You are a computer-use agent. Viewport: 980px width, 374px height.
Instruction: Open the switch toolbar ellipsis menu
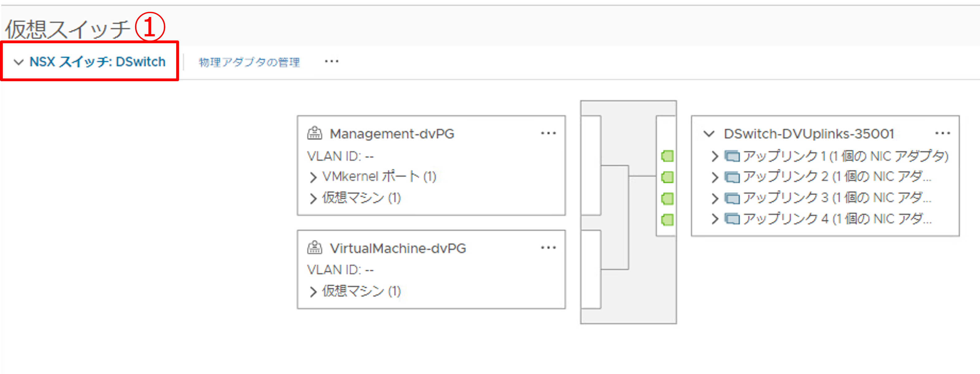[x=331, y=61]
